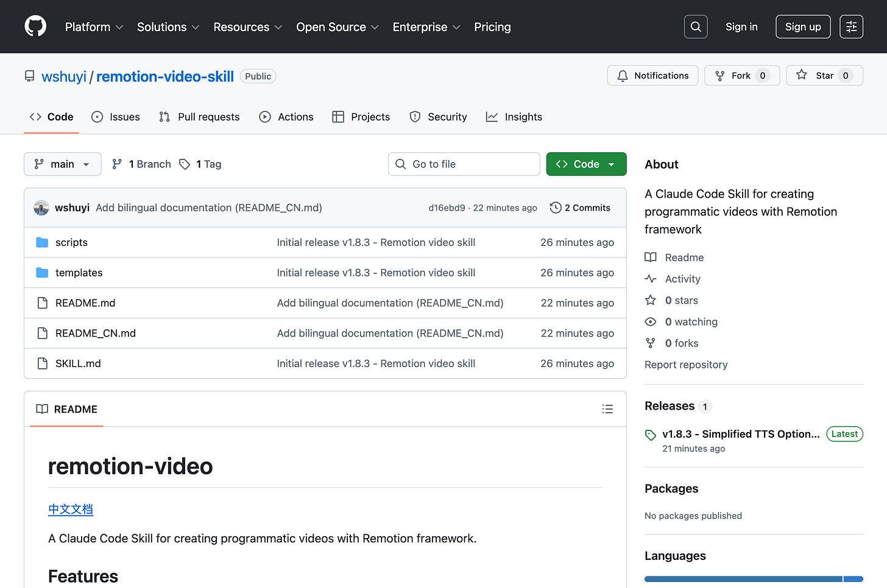Fork the remotion-video-skill repository
The image size is (887, 588).
(x=742, y=75)
